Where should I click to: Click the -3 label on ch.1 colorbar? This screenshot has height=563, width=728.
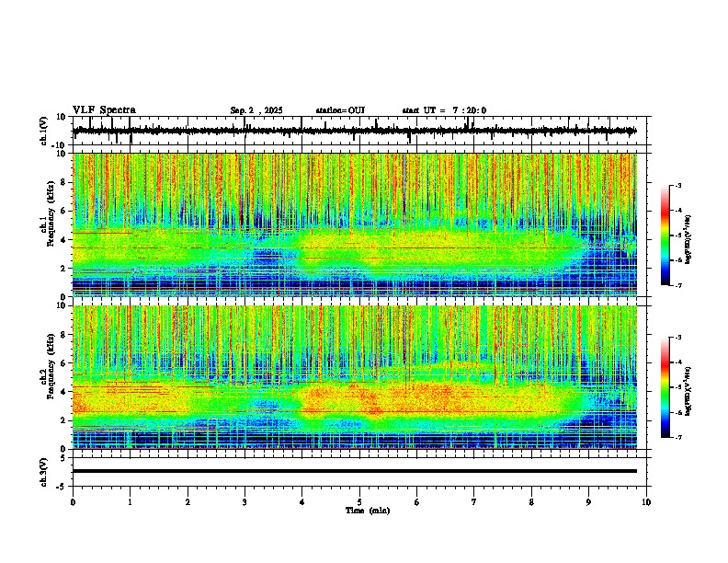(x=677, y=185)
